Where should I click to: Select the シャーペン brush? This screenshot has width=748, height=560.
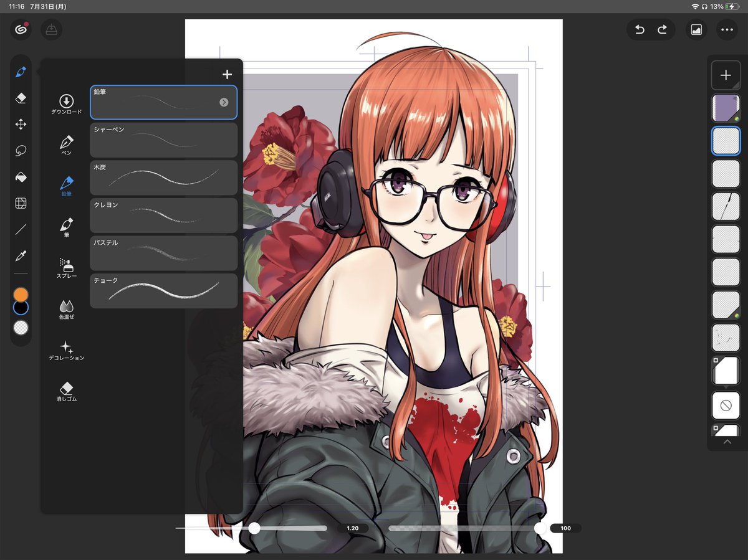[x=163, y=140]
